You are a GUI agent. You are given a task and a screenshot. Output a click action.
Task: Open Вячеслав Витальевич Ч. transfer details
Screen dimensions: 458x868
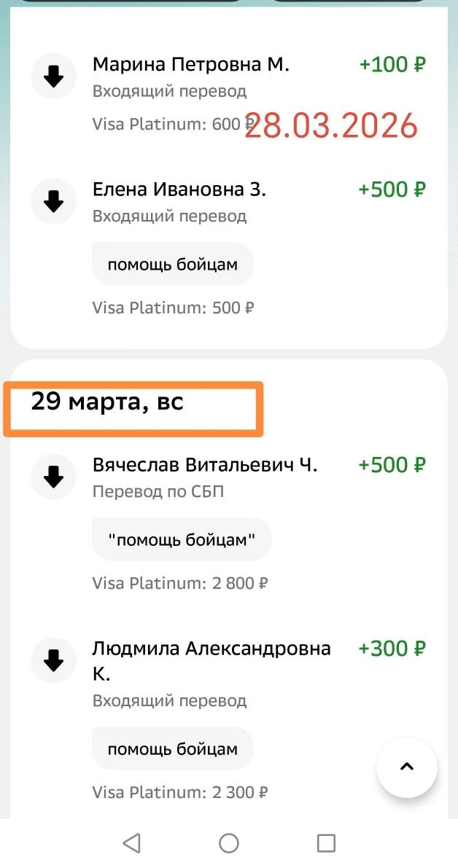click(x=205, y=465)
